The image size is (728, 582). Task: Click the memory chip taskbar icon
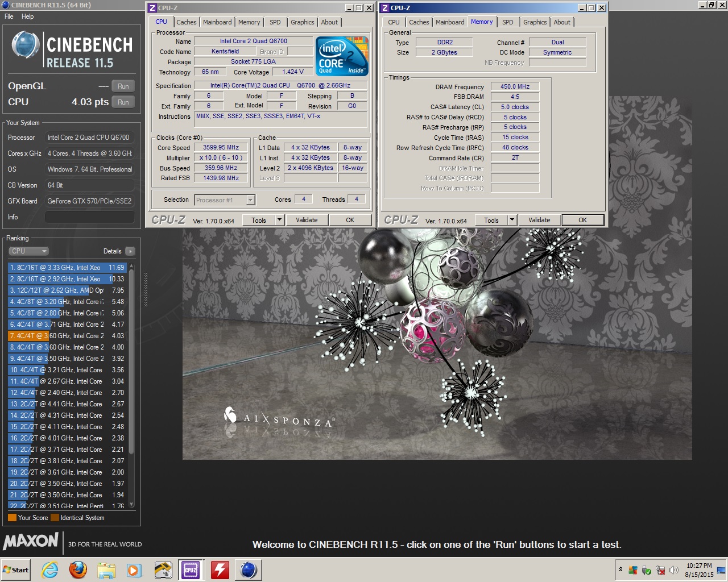(x=163, y=570)
